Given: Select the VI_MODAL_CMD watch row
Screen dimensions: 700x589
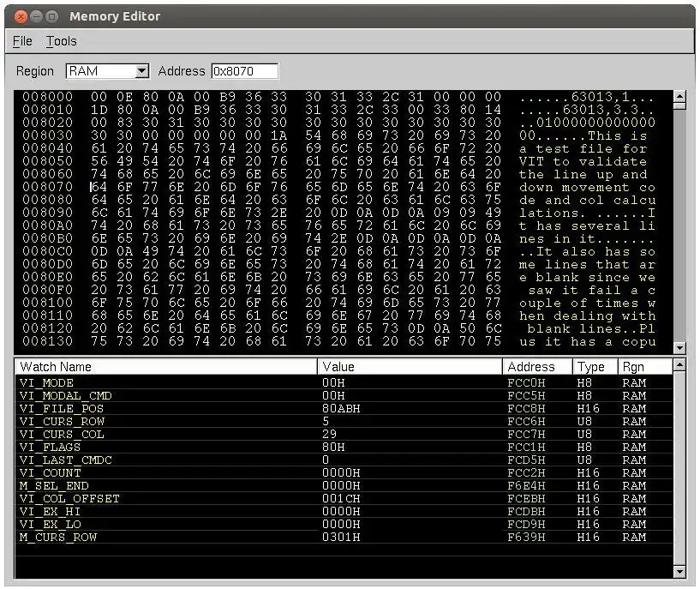Looking at the screenshot, I should tap(344, 395).
